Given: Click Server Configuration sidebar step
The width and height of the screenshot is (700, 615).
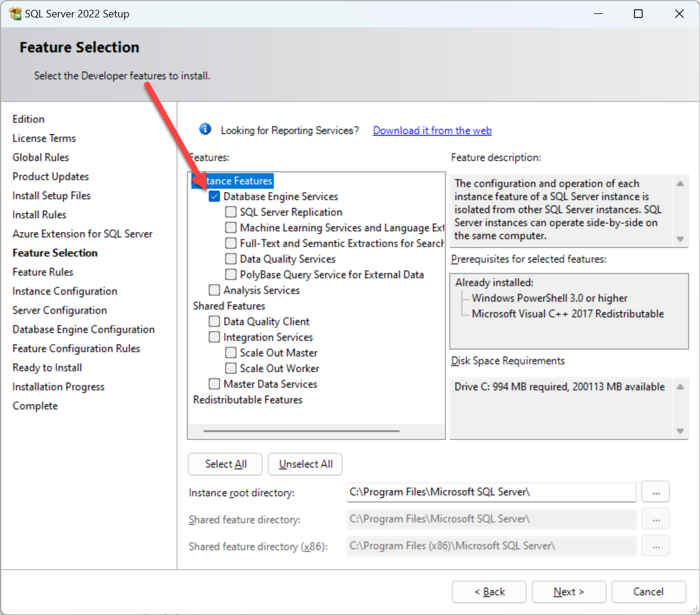Looking at the screenshot, I should pos(60,310).
